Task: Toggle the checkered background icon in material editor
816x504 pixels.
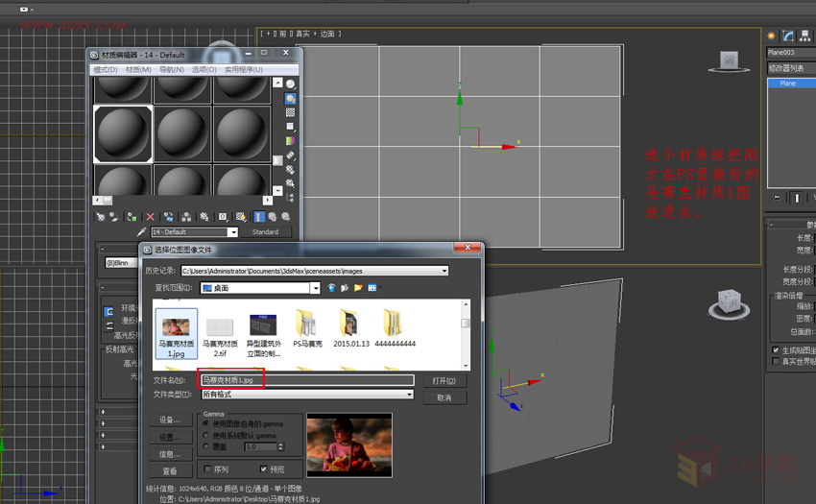Action: [290, 112]
